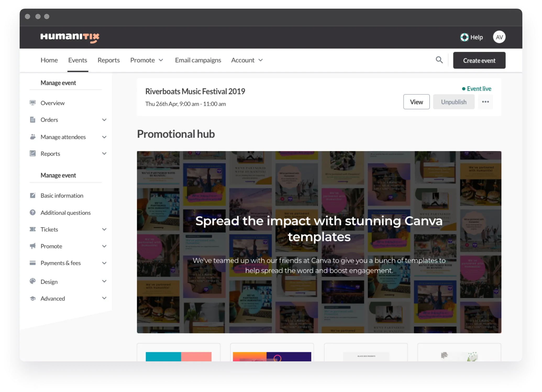Click the Manage attendees sidebar icon
Image resolution: width=542 pixels, height=392 pixels.
pos(33,136)
